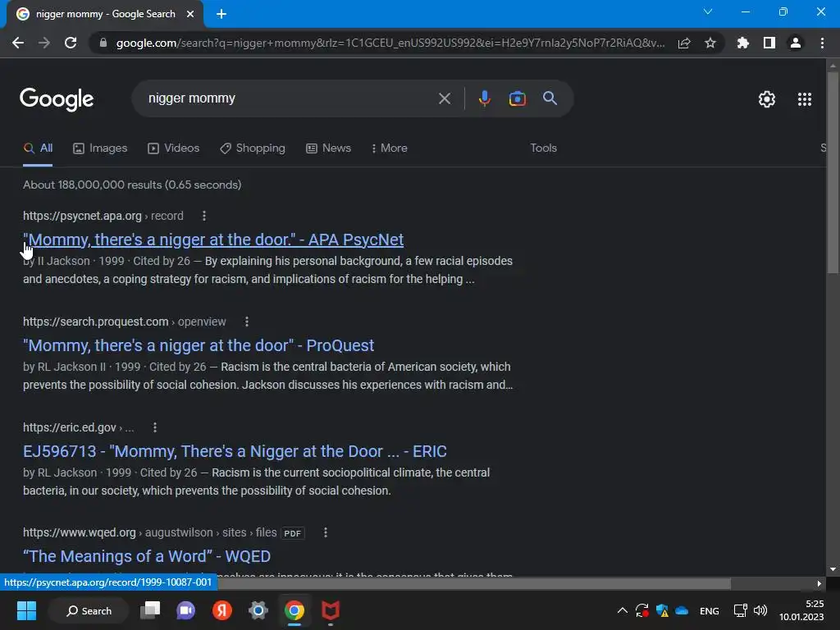Click the horizontal scrollbar thumb
Screen dimensions: 840x630
474,583
